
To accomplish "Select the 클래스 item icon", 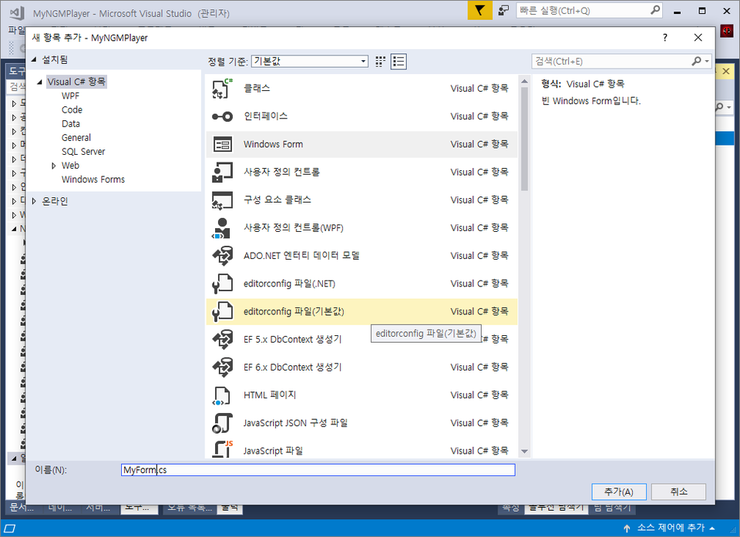I will [222, 88].
